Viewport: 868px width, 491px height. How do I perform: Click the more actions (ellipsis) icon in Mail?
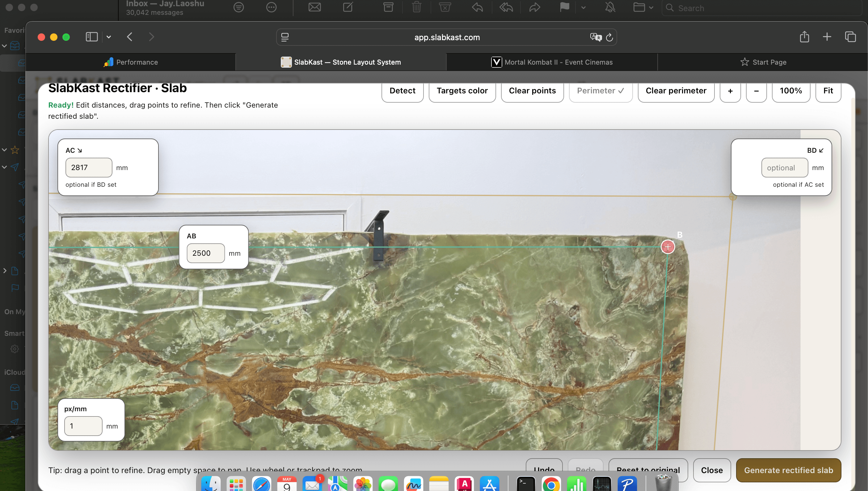tap(271, 7)
